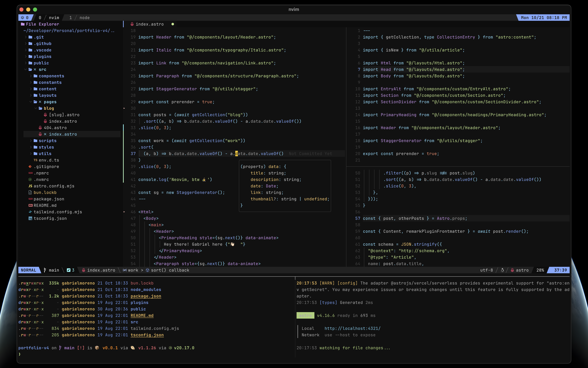The width and height of the screenshot is (588, 368).
Task: Click package.json in terminal listing
Action: [146, 296]
